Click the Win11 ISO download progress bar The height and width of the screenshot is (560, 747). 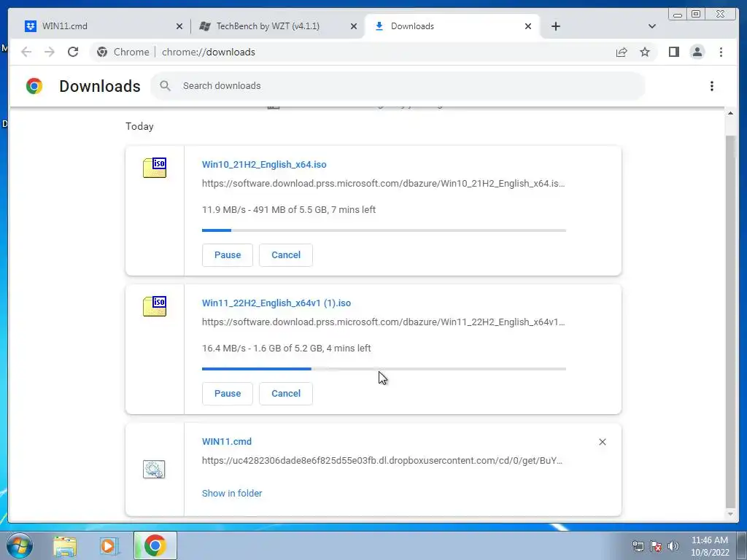(x=384, y=369)
